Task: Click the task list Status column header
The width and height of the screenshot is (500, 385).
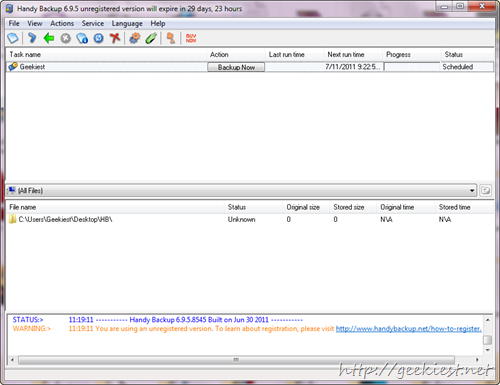Action: point(468,55)
